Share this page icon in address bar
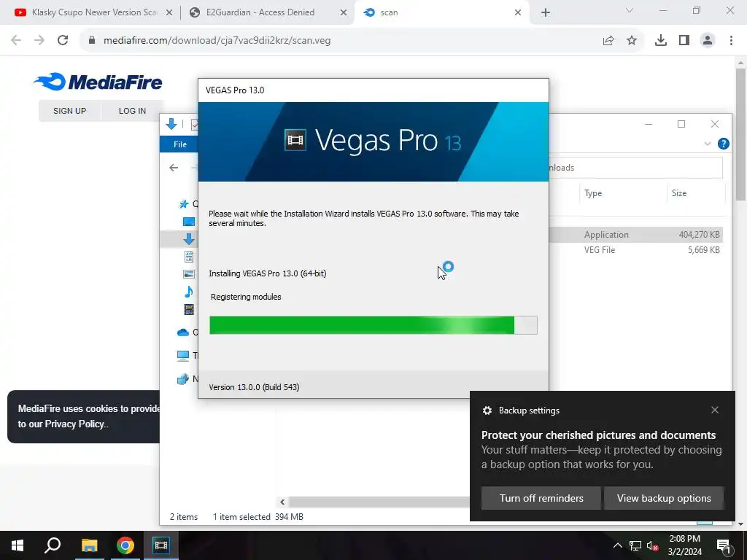The width and height of the screenshot is (747, 560). (x=608, y=41)
